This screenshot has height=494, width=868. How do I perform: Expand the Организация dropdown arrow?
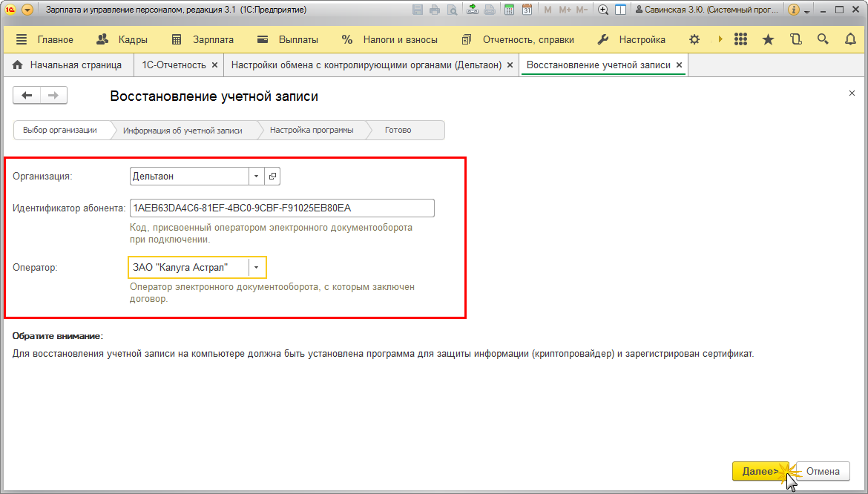[x=256, y=176]
